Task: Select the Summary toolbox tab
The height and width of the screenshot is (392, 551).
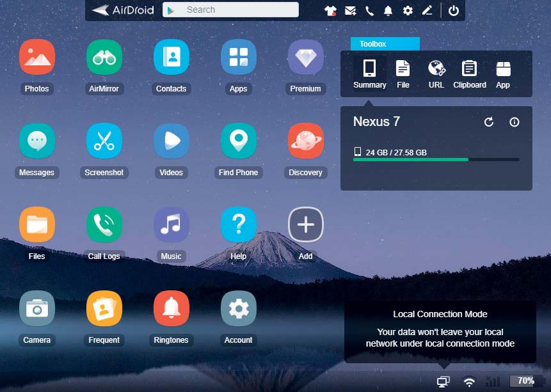Action: [x=369, y=74]
